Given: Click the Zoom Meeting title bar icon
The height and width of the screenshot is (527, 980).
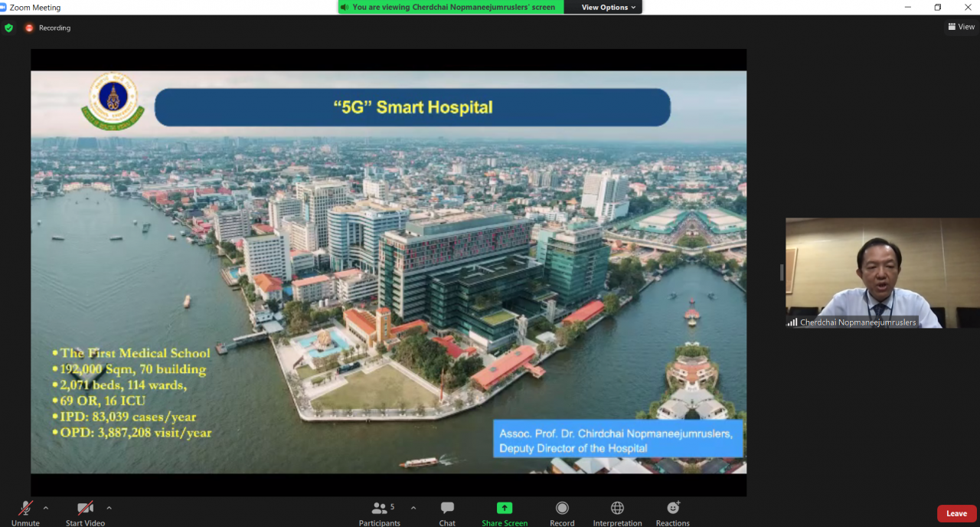Looking at the screenshot, I should (x=5, y=8).
